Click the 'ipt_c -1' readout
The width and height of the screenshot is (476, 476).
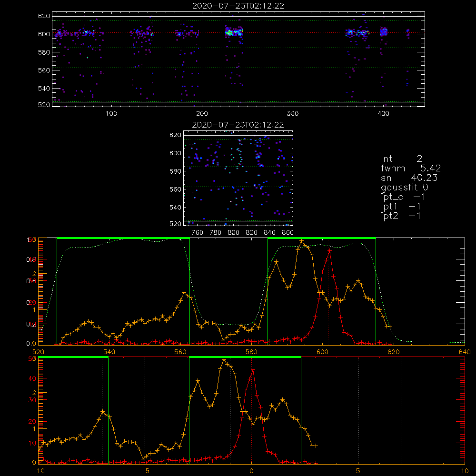pos(403,197)
